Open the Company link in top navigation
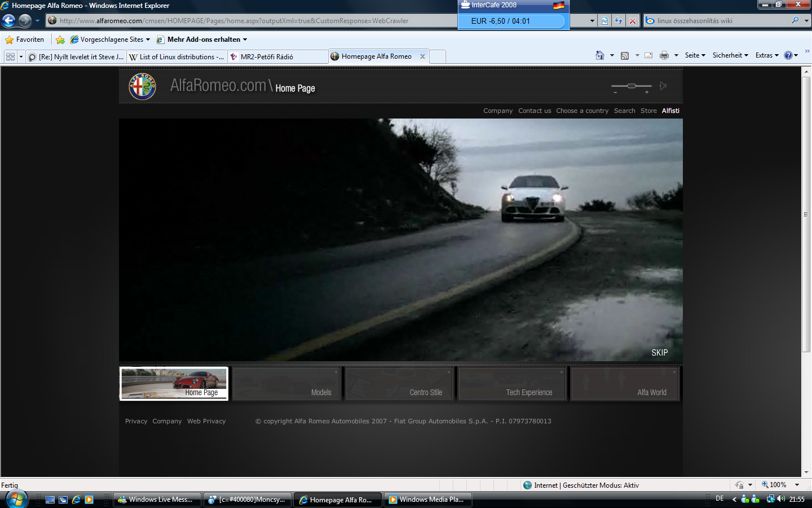This screenshot has height=508, width=812. (498, 111)
